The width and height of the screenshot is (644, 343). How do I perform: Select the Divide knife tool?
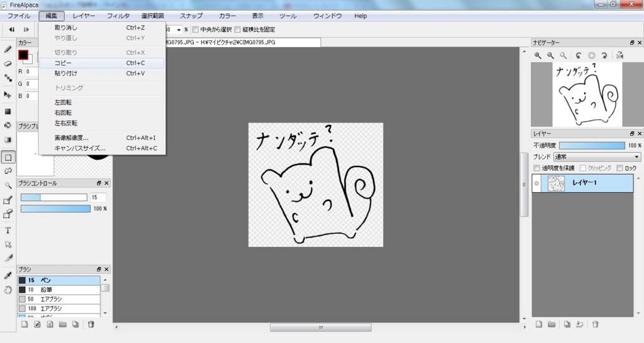point(8,258)
